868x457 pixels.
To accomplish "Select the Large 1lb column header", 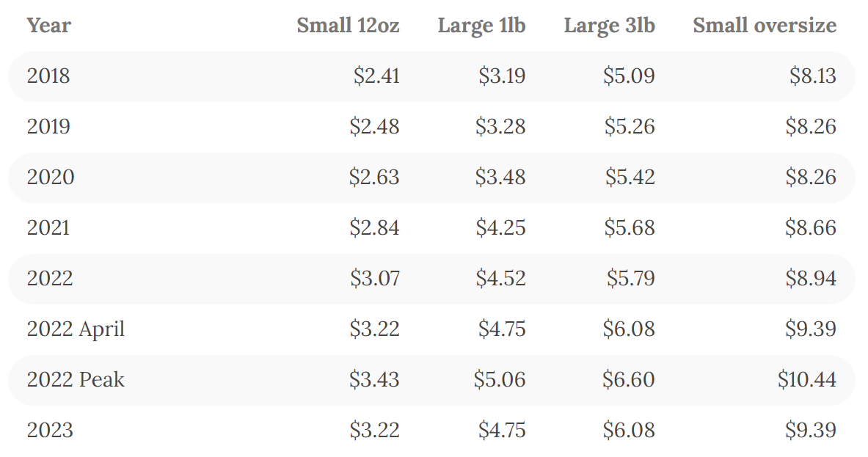I will click(481, 26).
